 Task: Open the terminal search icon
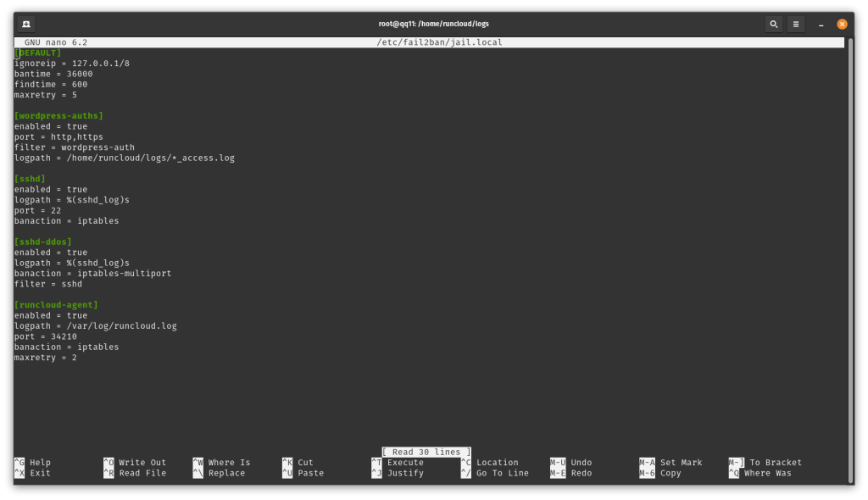click(773, 24)
